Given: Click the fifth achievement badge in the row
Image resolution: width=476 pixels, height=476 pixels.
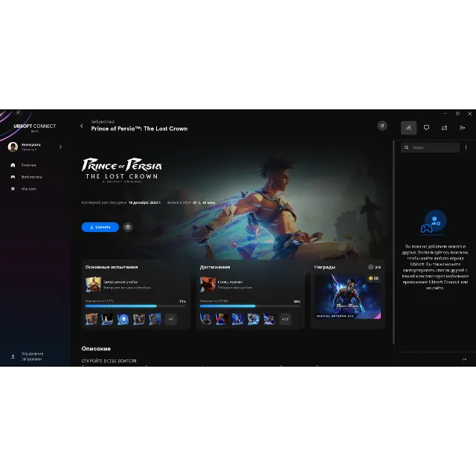Looking at the screenshot, I should (x=269, y=319).
